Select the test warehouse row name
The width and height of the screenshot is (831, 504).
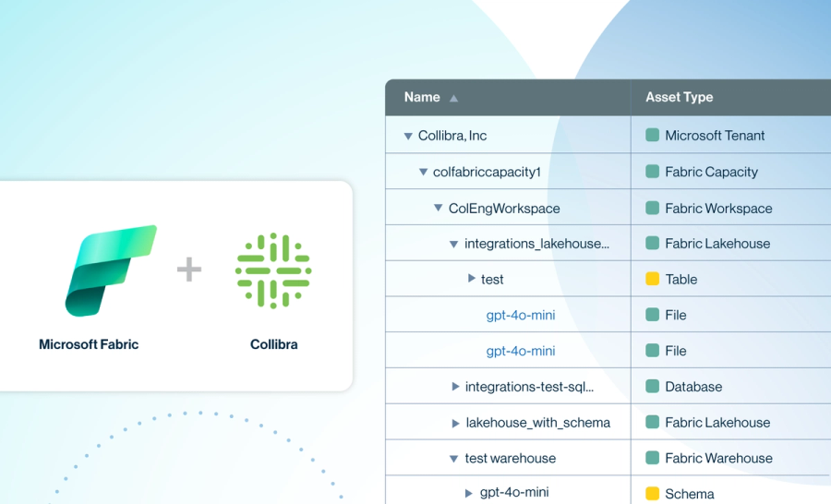pyautogui.click(x=511, y=458)
